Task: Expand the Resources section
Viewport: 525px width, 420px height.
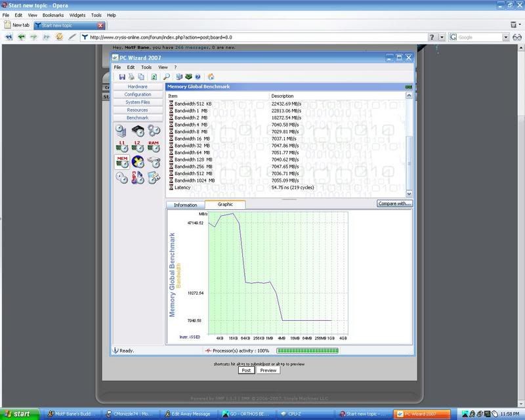Action: (x=138, y=110)
